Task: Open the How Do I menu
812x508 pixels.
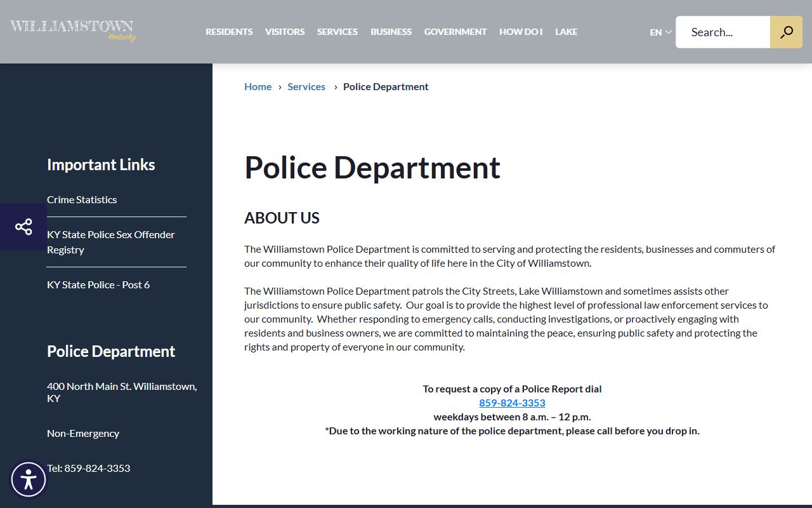Action: pyautogui.click(x=521, y=32)
